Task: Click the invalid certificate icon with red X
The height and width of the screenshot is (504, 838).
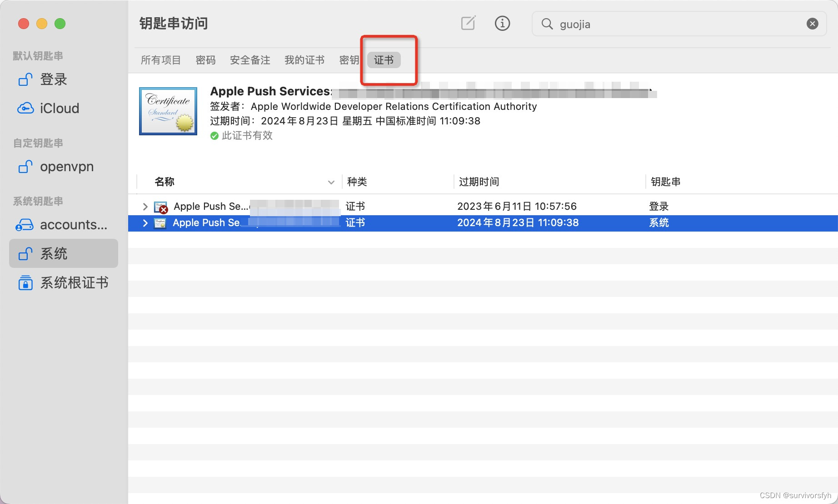Action: click(161, 208)
